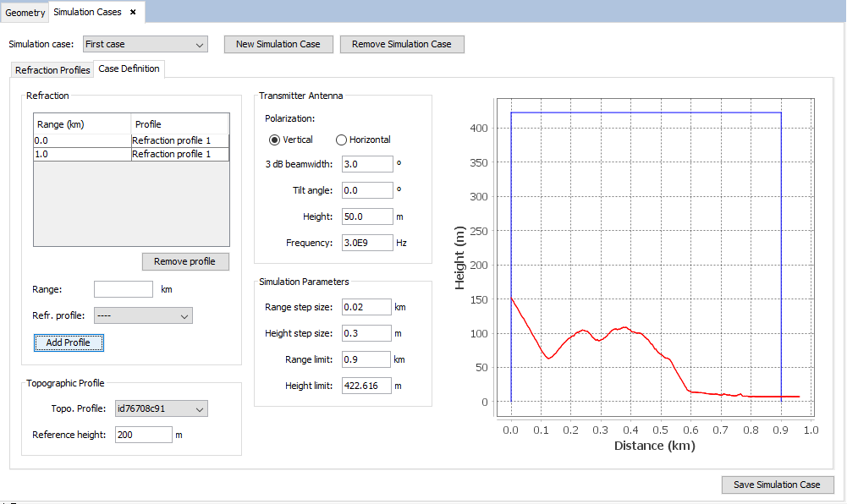This screenshot has width=847, height=504.
Task: Save the simulation case
Action: [x=777, y=485]
